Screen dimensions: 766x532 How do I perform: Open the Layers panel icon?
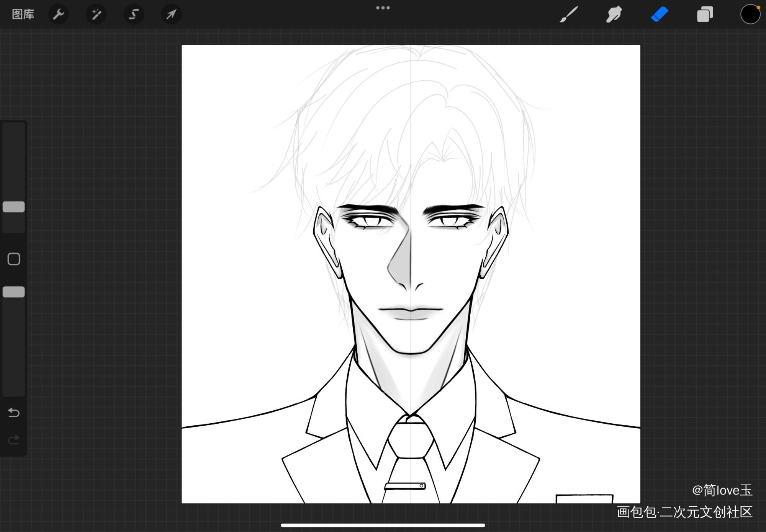pyautogui.click(x=705, y=14)
